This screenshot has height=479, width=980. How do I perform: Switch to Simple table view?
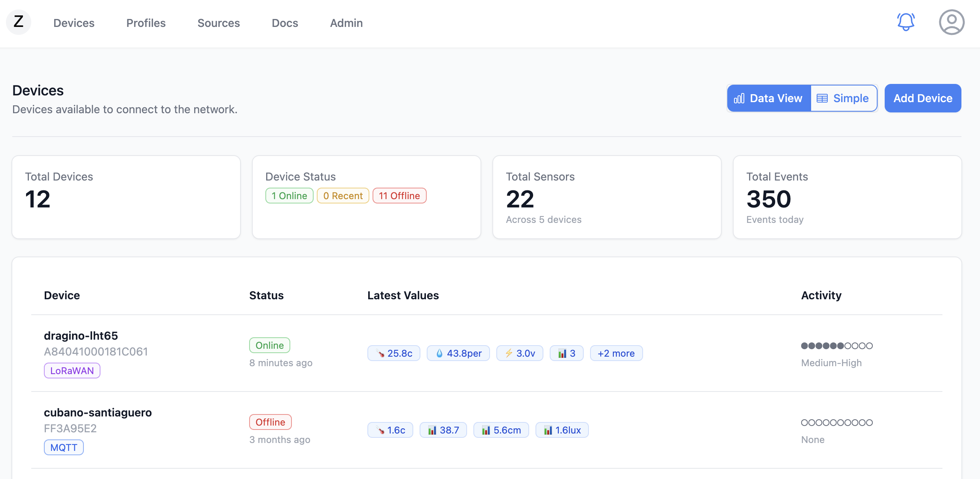[x=843, y=98]
